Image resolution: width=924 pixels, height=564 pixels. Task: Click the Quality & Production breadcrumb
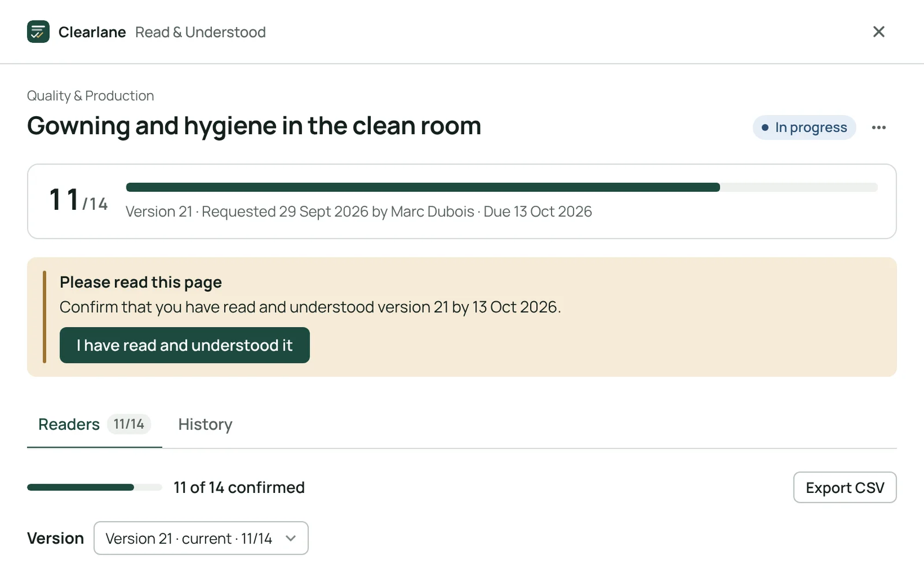[91, 96]
